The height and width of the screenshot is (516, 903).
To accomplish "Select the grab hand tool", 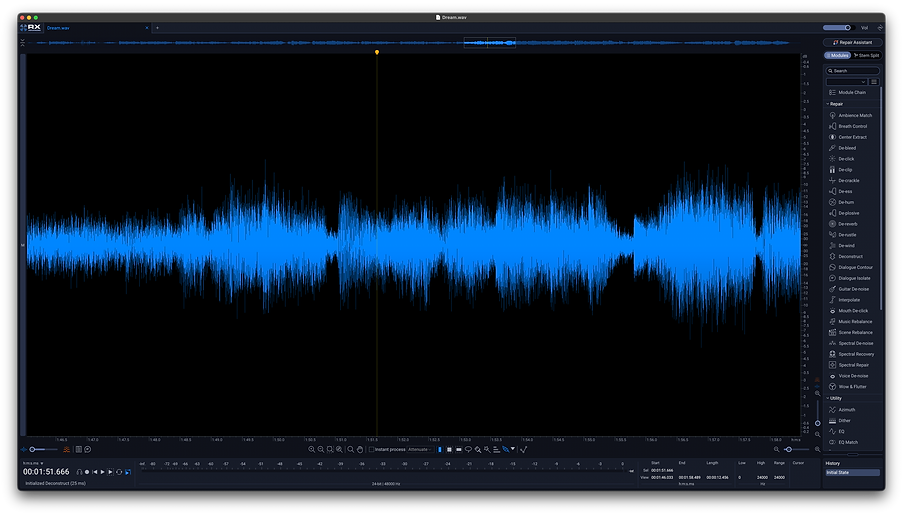I will click(360, 449).
